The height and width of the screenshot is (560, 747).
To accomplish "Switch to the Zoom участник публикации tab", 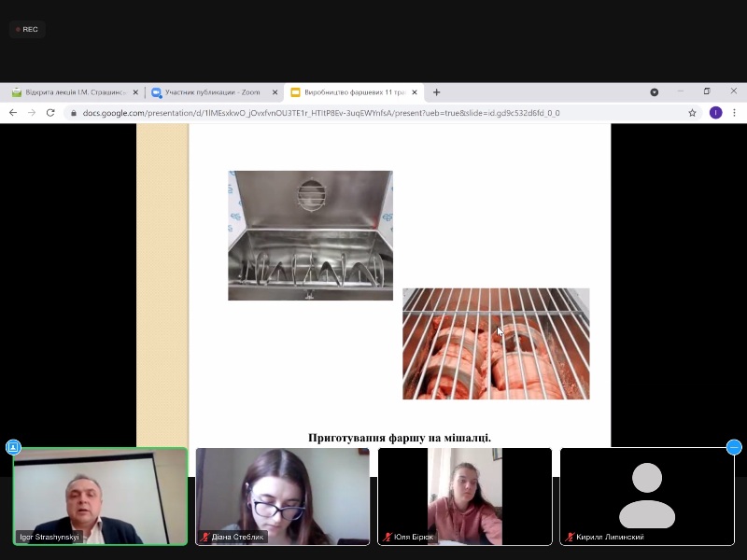I will coord(213,92).
